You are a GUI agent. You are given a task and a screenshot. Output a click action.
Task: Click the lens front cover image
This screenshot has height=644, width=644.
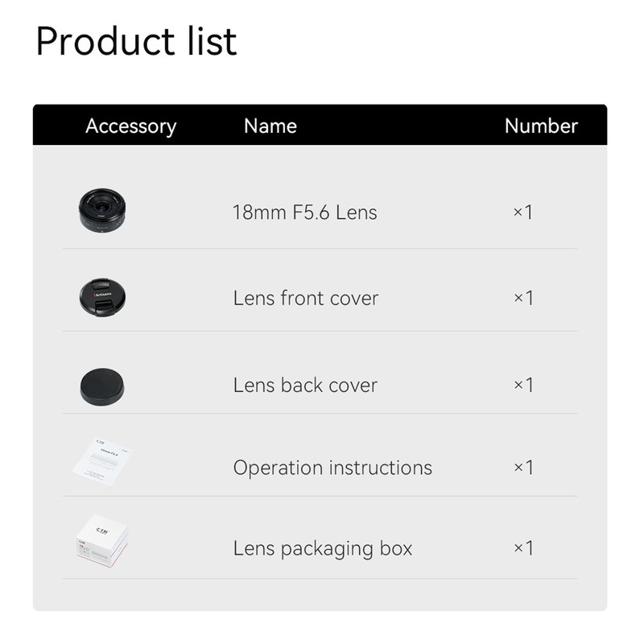click(102, 296)
